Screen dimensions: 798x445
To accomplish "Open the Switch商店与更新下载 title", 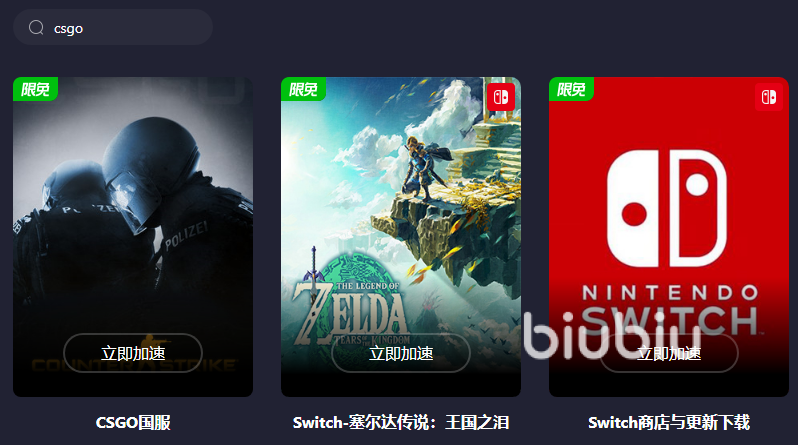I will tap(669, 422).
